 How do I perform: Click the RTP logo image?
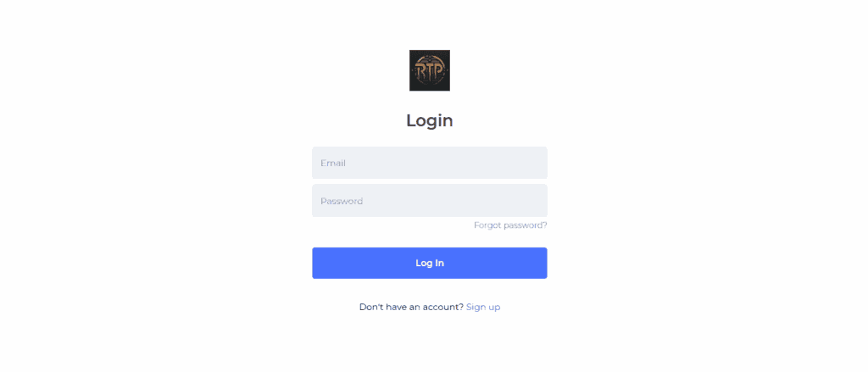click(430, 70)
